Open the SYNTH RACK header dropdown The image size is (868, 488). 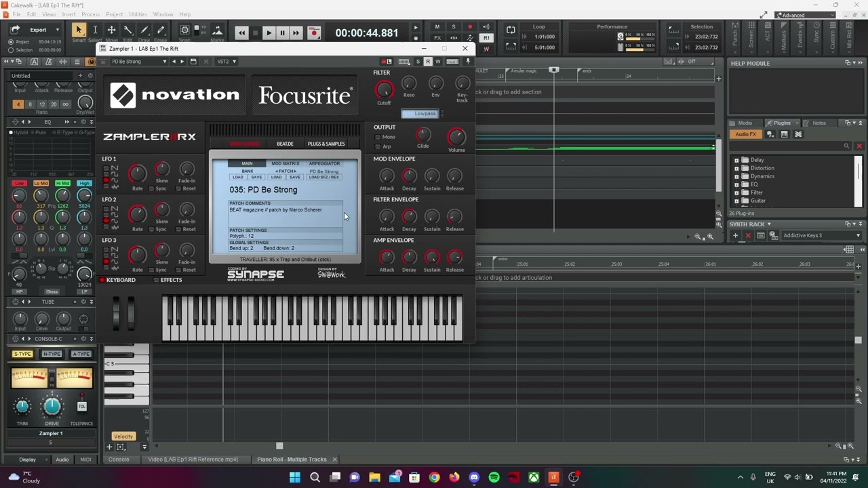click(769, 224)
